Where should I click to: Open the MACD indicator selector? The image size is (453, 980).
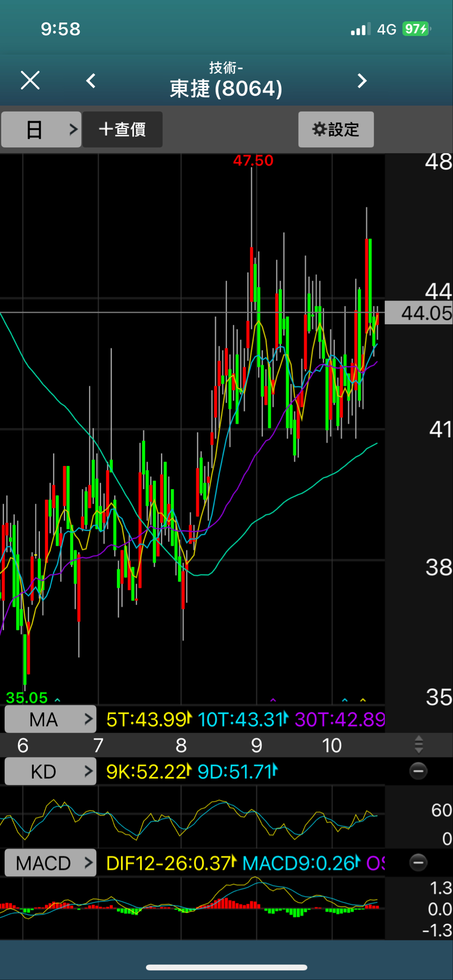click(x=51, y=863)
